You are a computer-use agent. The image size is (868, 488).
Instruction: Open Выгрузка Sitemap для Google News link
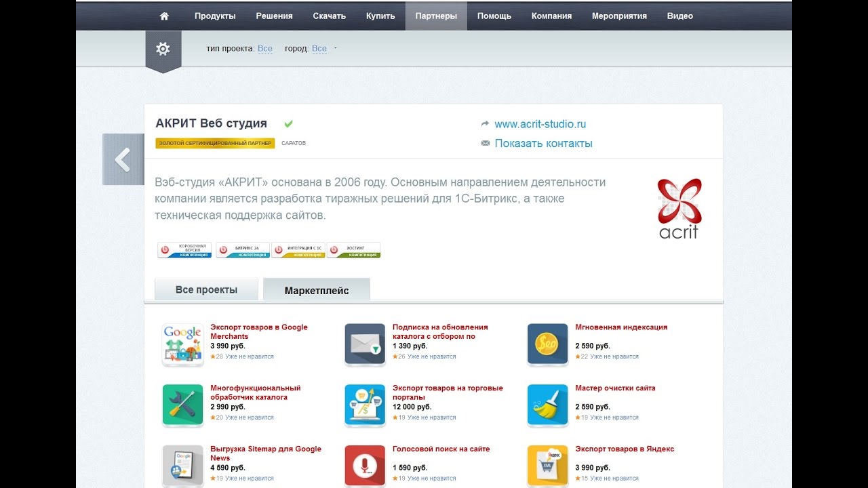click(266, 453)
